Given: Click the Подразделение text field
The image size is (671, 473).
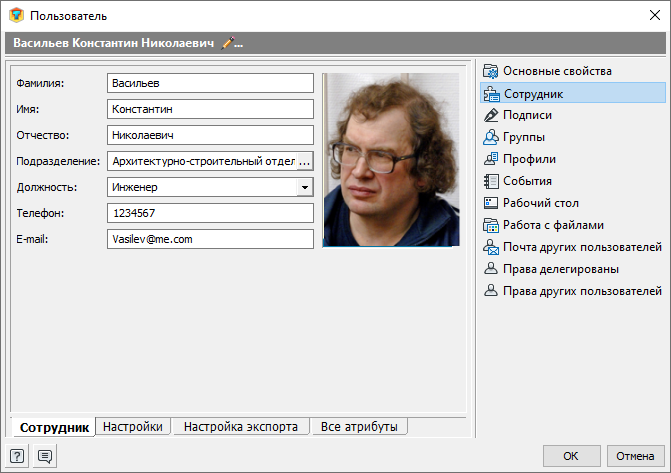Looking at the screenshot, I should pyautogui.click(x=202, y=161).
